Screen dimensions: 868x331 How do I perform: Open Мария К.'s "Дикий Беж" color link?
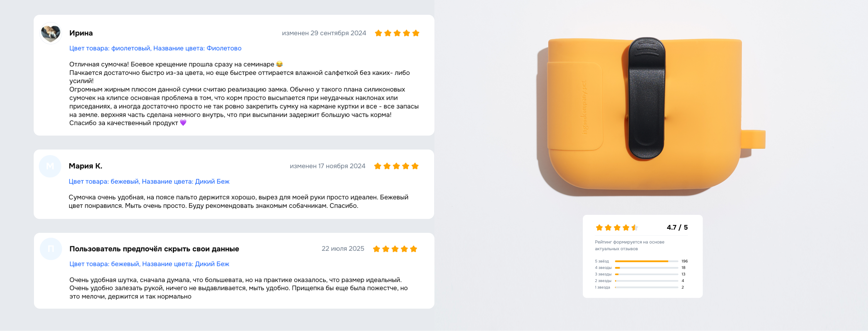(x=185, y=181)
